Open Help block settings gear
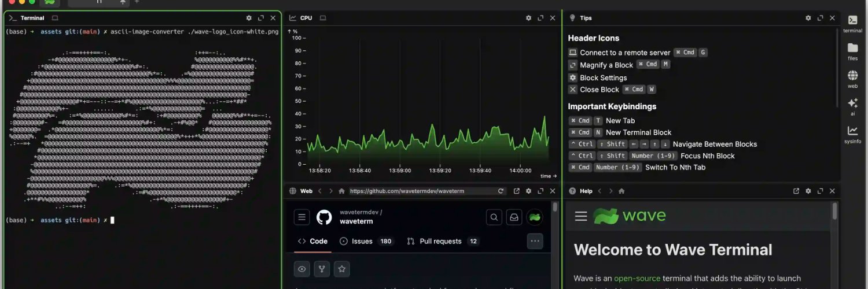Image resolution: width=868 pixels, height=289 pixels. (808, 191)
